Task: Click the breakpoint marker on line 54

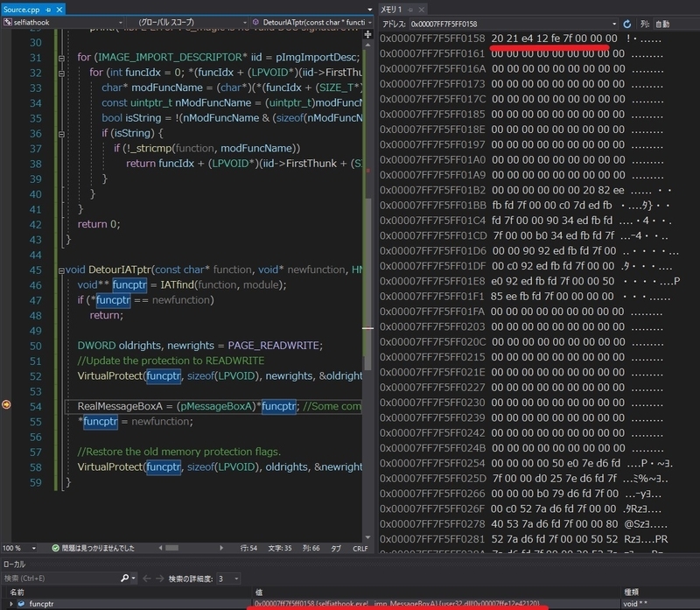Action: (6, 404)
